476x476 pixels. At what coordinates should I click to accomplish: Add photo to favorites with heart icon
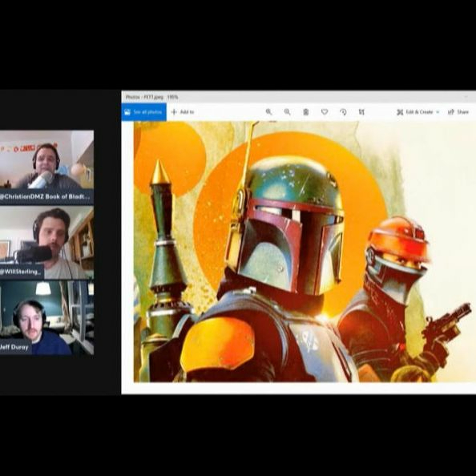pyautogui.click(x=324, y=112)
